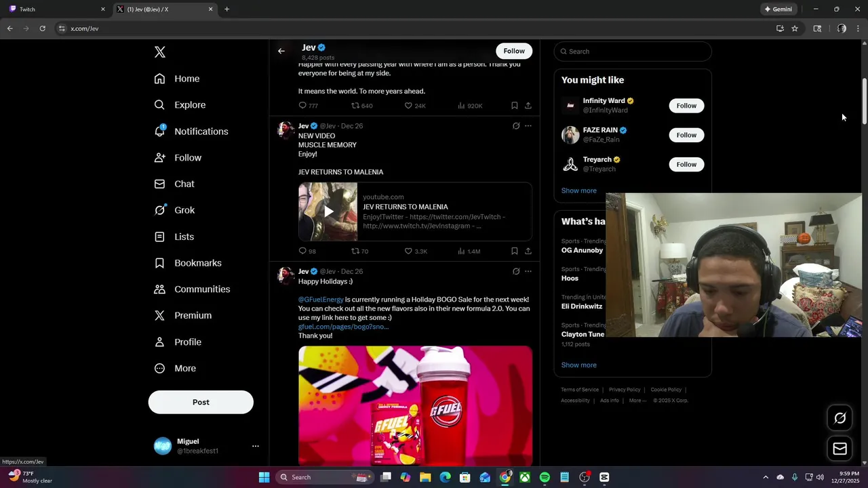Share the post with 920K views

(528, 106)
